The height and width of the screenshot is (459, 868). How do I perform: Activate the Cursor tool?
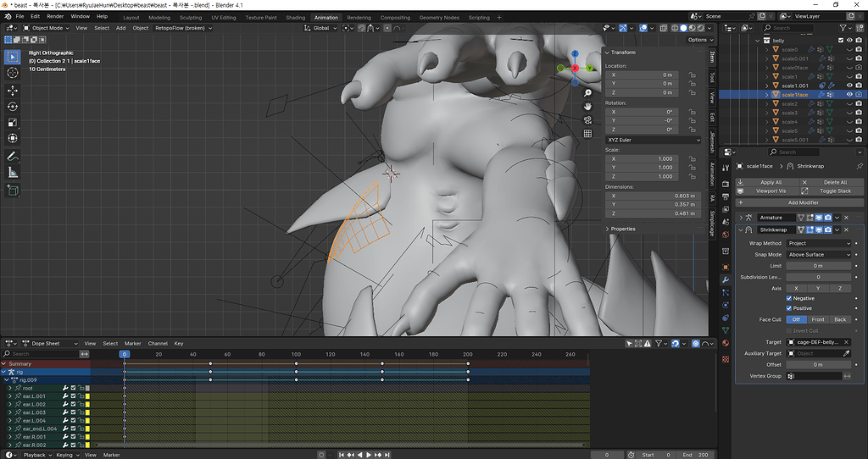pos(13,73)
